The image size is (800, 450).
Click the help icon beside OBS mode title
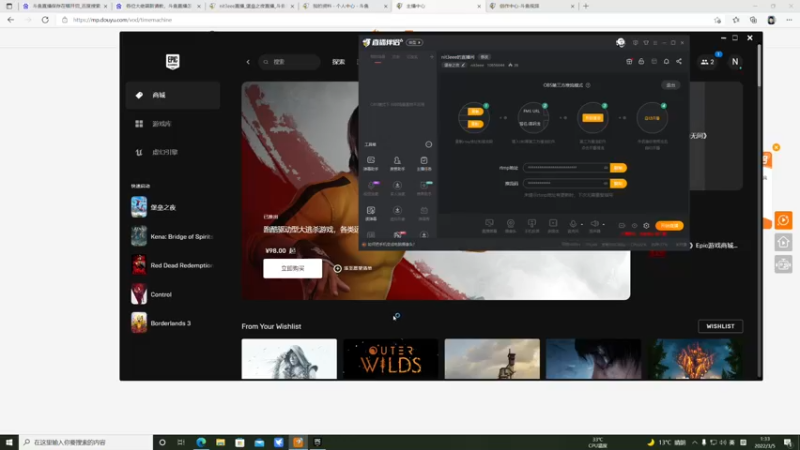pyautogui.click(x=588, y=85)
